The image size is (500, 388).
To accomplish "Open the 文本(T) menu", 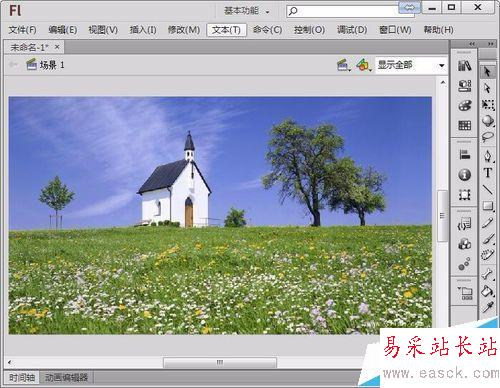I will click(226, 30).
